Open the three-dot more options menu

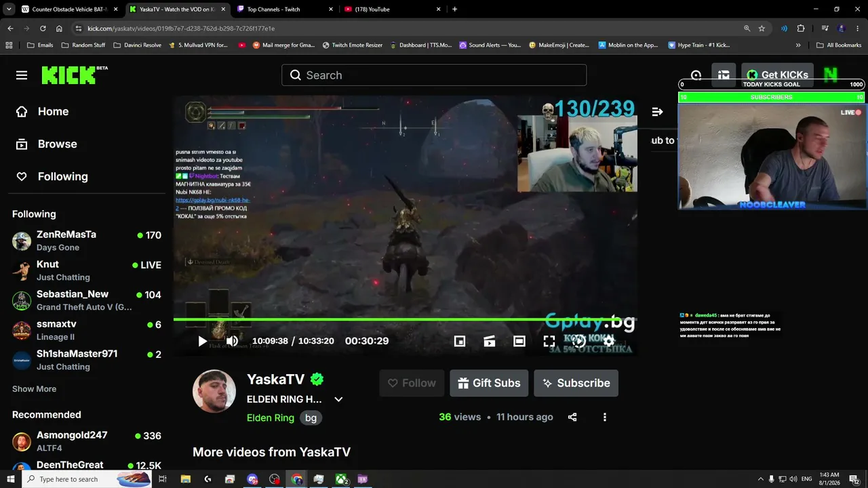[605, 417]
